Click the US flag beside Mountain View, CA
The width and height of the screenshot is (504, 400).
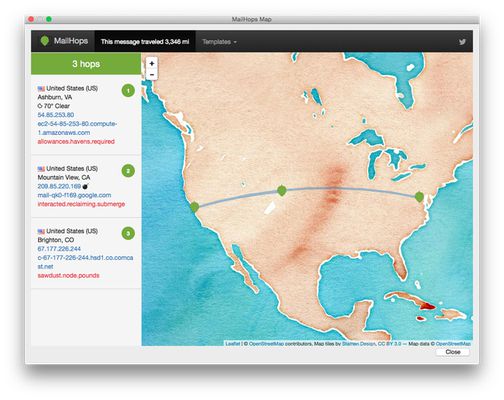tap(41, 169)
